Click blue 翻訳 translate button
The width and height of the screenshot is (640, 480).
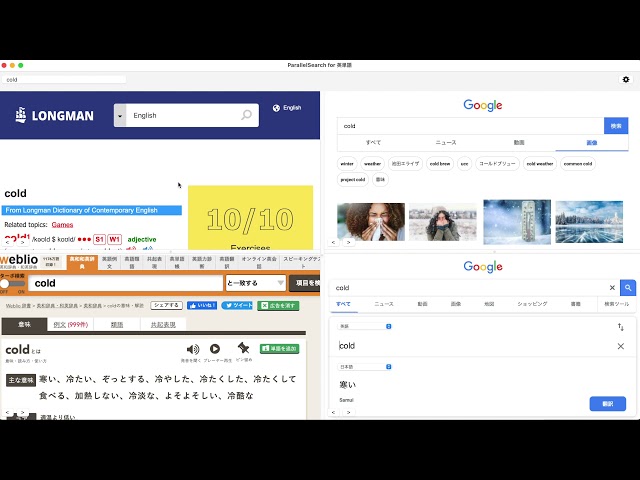tap(607, 404)
